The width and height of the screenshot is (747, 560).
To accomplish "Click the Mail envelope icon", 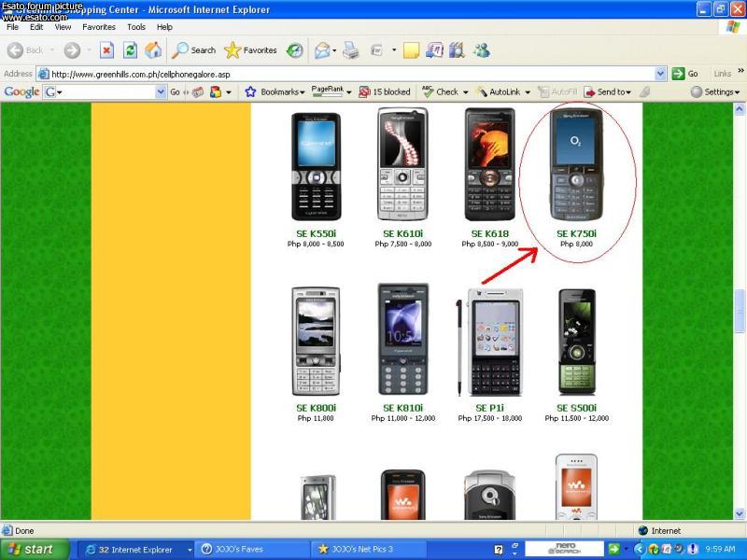I will click(x=322, y=50).
